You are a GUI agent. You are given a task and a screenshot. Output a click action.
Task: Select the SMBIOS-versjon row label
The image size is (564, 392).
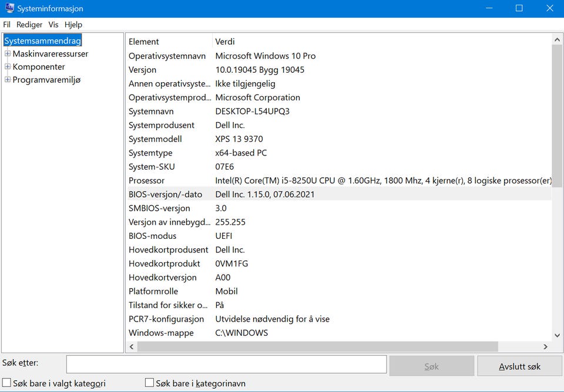coord(159,208)
